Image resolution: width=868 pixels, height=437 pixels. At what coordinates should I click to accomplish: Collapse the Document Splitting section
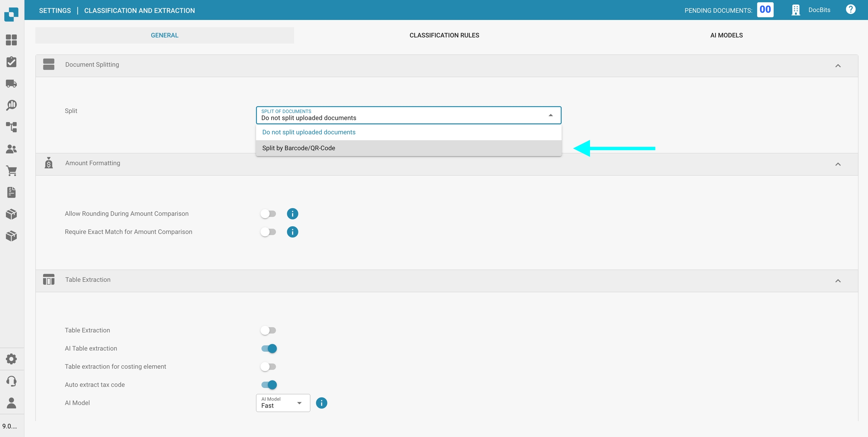837,66
